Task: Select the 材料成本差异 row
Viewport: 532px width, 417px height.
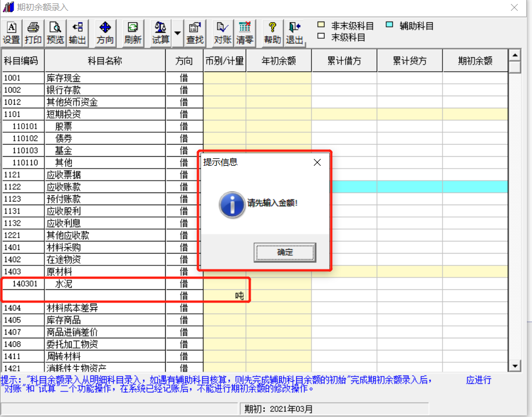Action: (x=255, y=308)
